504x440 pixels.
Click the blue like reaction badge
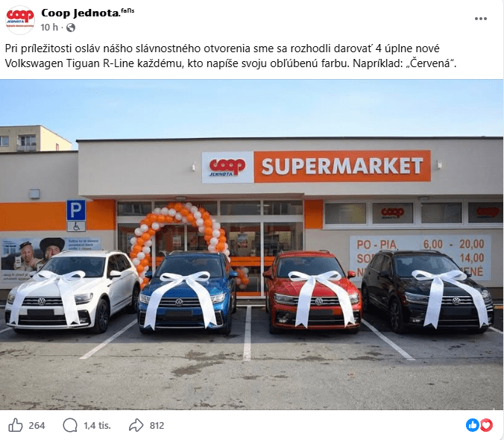pyautogui.click(x=472, y=425)
